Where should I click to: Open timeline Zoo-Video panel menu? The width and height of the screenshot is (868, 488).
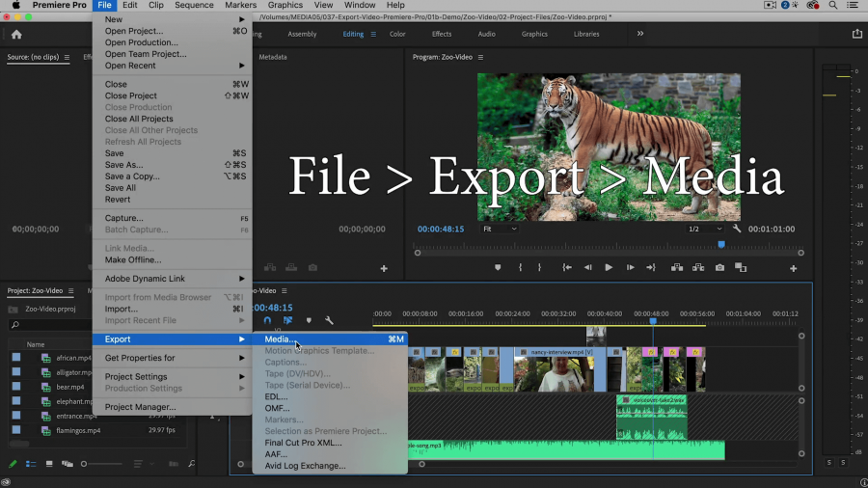pos(284,290)
